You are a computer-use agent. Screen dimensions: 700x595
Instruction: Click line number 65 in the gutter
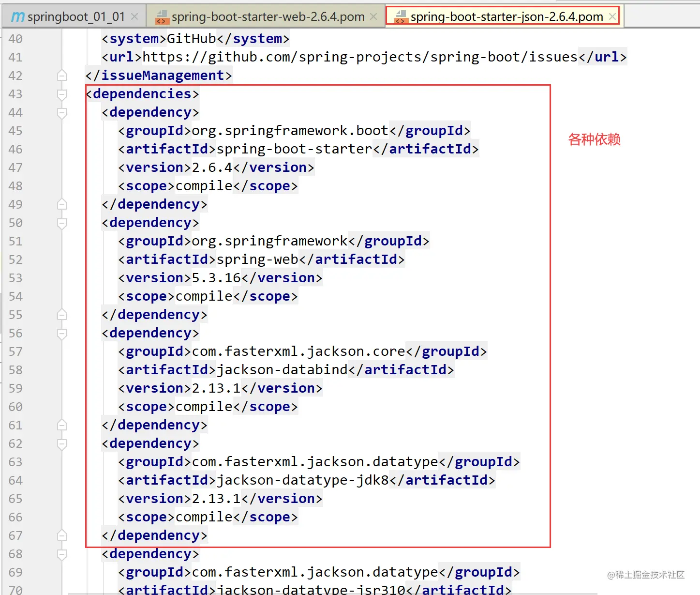pos(15,499)
